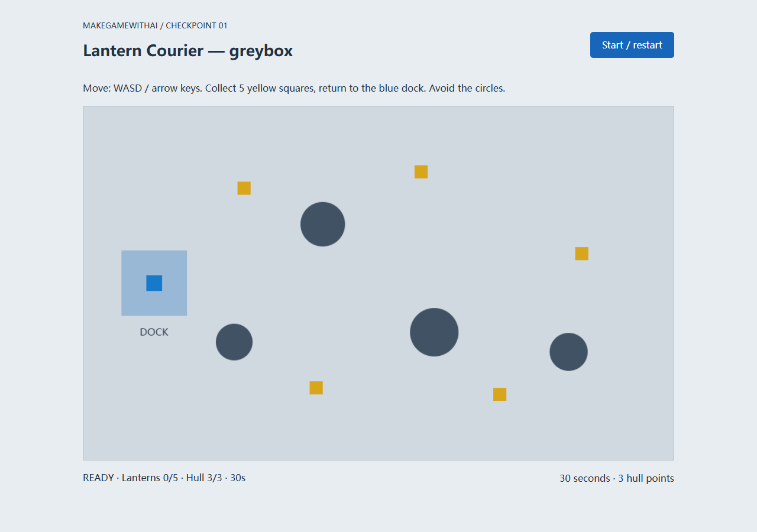Click the yellow lantern at far right
757x532 pixels.
tap(582, 254)
